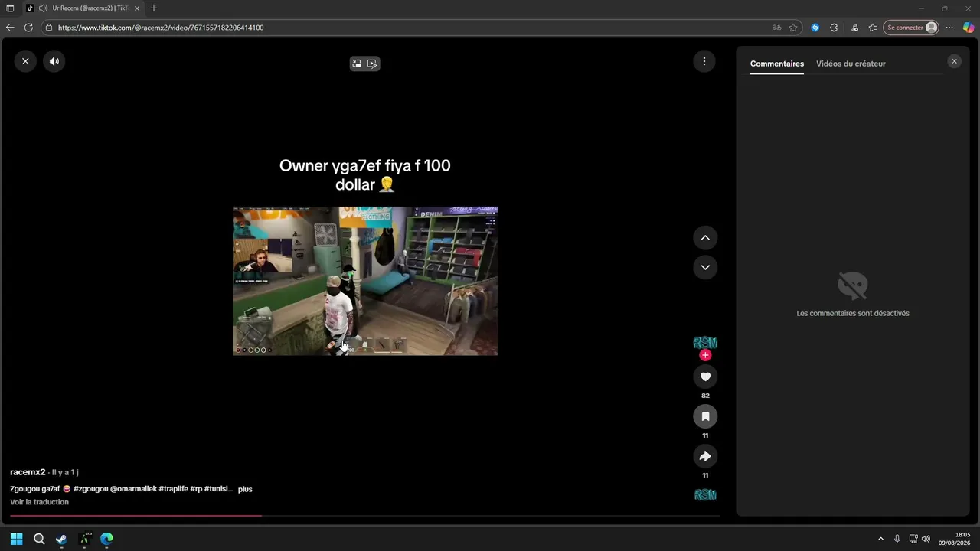
Task: Open the Vidéos du créateur tab
Action: click(851, 64)
